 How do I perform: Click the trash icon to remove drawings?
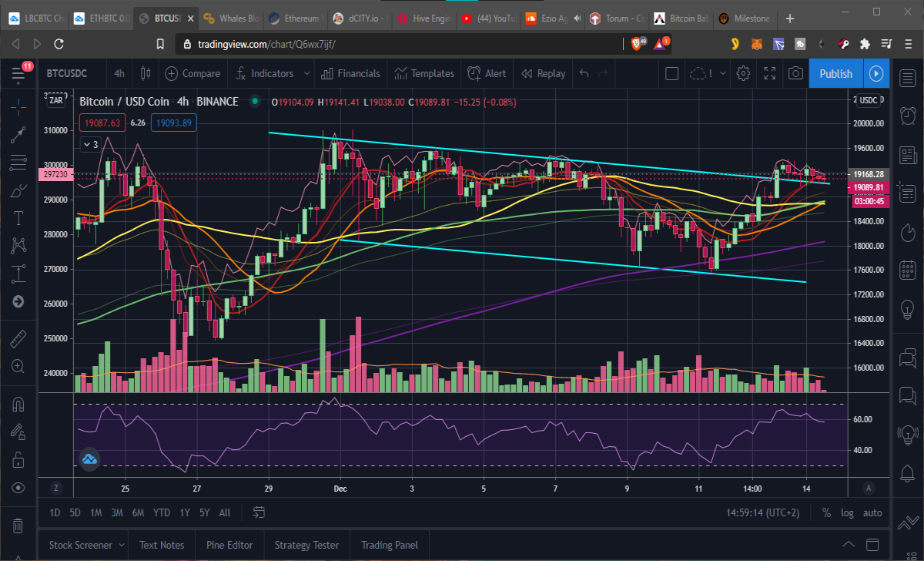pyautogui.click(x=18, y=526)
